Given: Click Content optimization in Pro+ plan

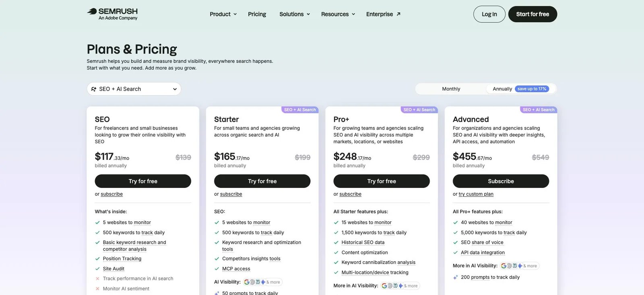Looking at the screenshot, I should click(x=365, y=252).
